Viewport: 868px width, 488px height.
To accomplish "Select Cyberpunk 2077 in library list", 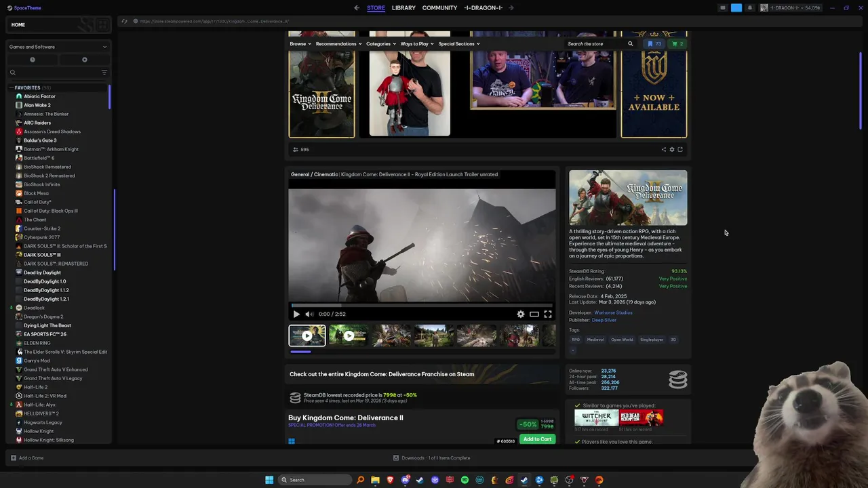I will coord(41,237).
